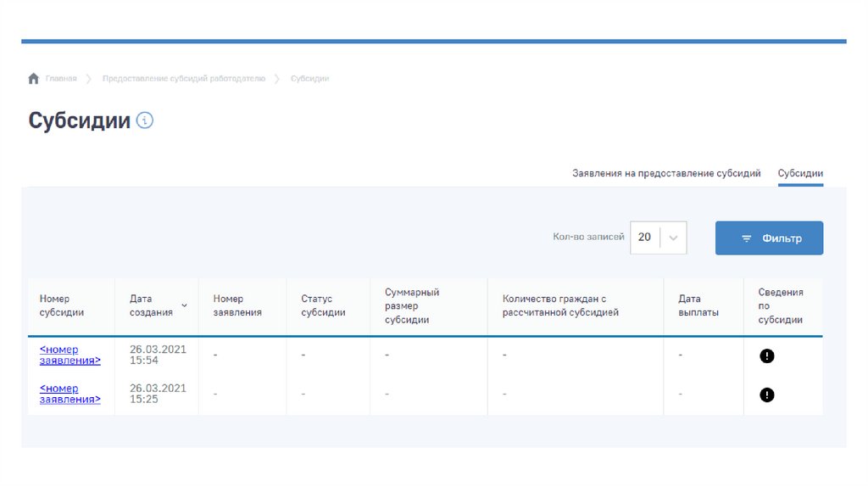Click exclamation icon in the 15:54 row
The image size is (868, 487).
766,355
